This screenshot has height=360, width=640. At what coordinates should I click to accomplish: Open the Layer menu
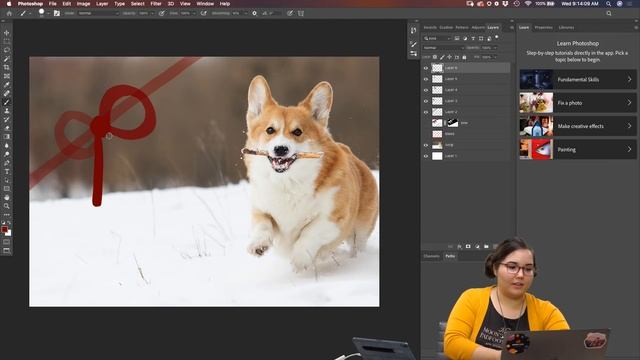pos(102,4)
